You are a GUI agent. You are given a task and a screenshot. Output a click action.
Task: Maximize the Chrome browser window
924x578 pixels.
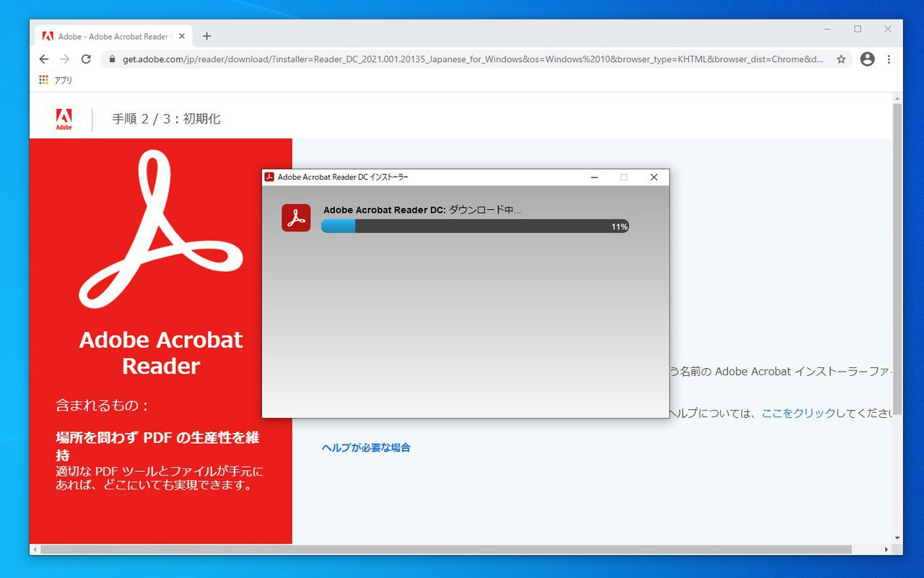[x=858, y=29]
